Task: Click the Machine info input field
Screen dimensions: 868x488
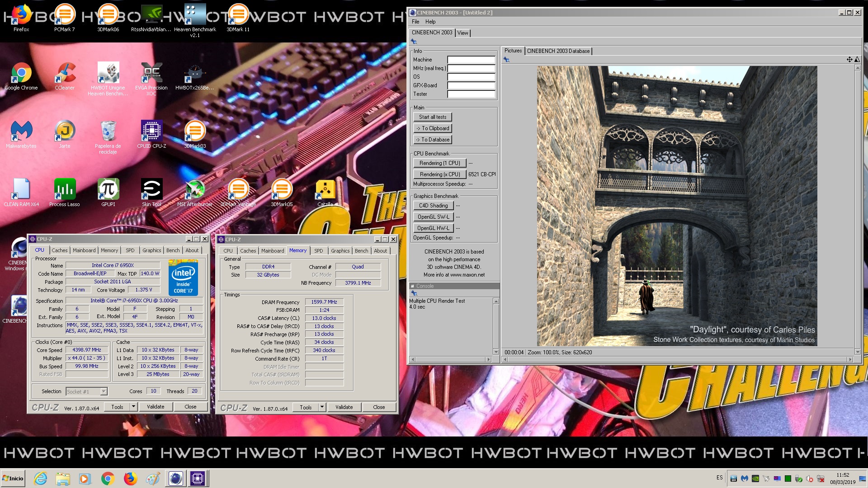Action: point(471,60)
